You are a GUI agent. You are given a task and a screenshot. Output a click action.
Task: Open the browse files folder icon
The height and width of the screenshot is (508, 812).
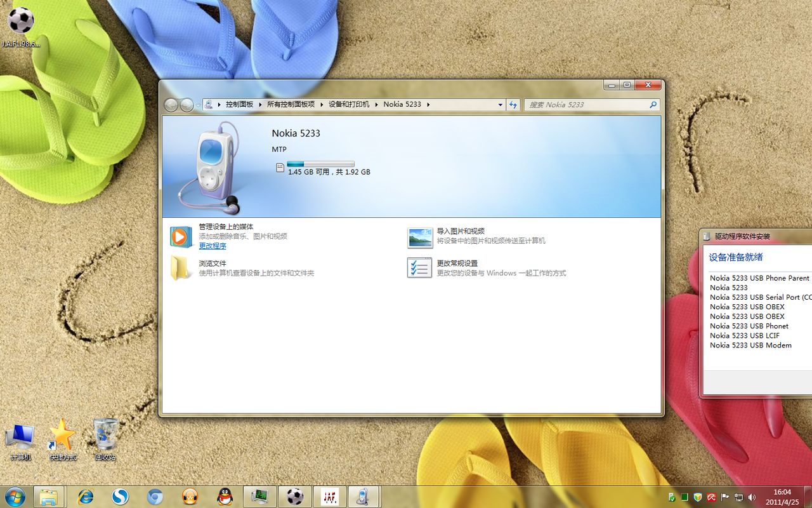coord(180,268)
